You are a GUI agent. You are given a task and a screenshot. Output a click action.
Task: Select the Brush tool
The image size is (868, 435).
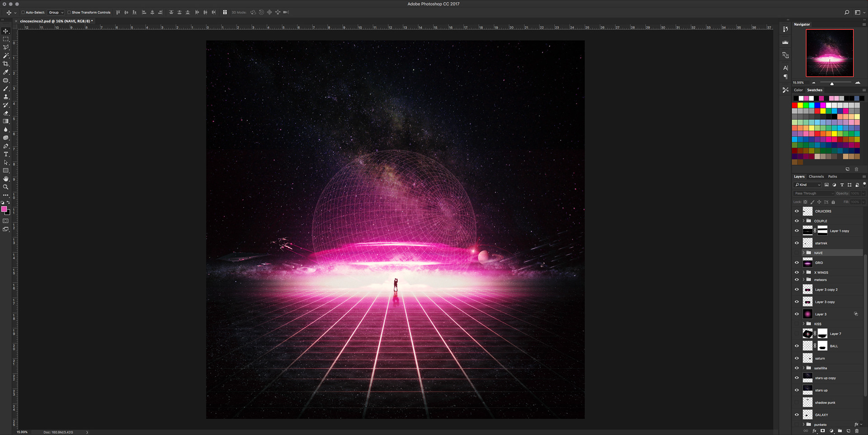coord(6,89)
